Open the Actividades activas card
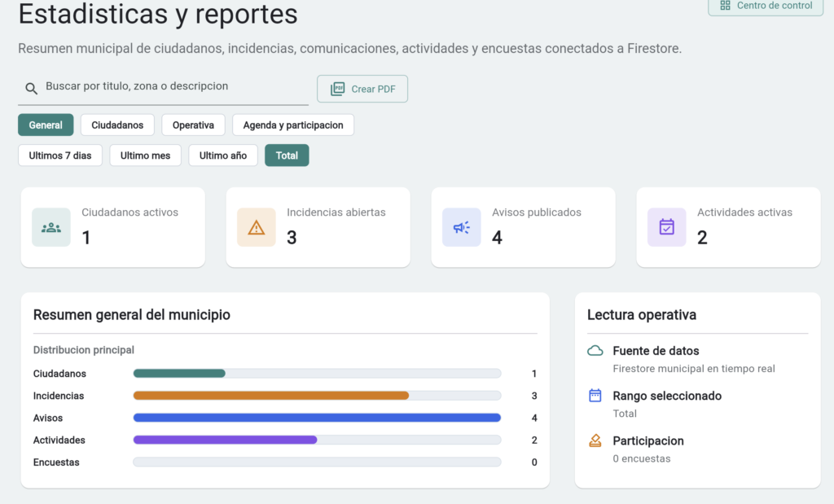 click(729, 227)
